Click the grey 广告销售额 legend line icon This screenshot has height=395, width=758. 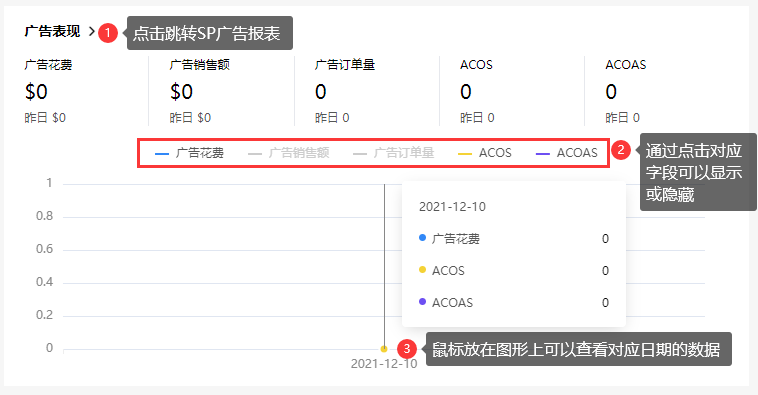coord(255,154)
